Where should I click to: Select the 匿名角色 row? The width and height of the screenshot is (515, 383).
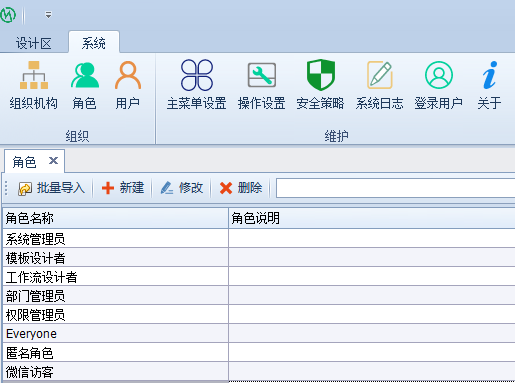pyautogui.click(x=259, y=352)
